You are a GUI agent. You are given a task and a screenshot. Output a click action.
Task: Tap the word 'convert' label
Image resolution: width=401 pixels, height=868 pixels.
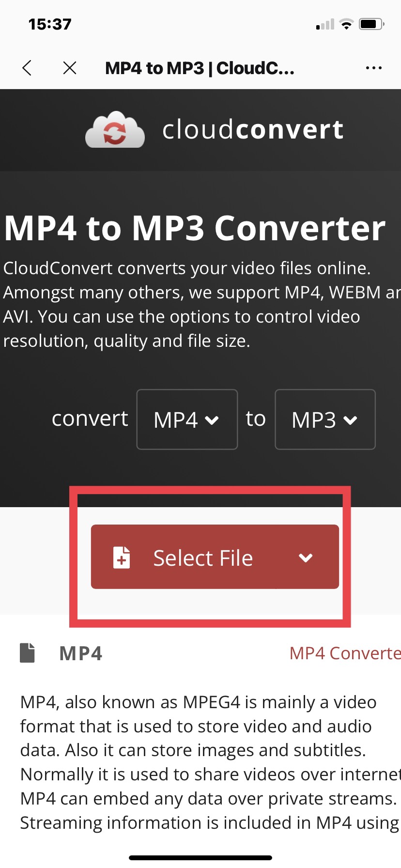90,418
